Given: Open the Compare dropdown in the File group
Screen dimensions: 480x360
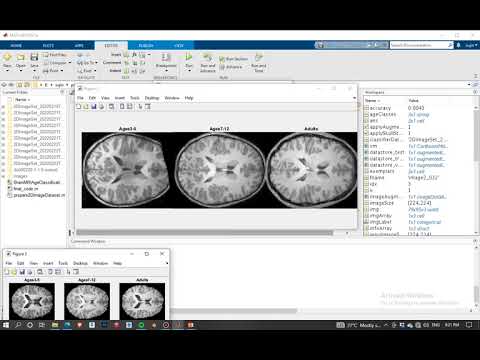Looking at the screenshot, I should coord(70,63).
